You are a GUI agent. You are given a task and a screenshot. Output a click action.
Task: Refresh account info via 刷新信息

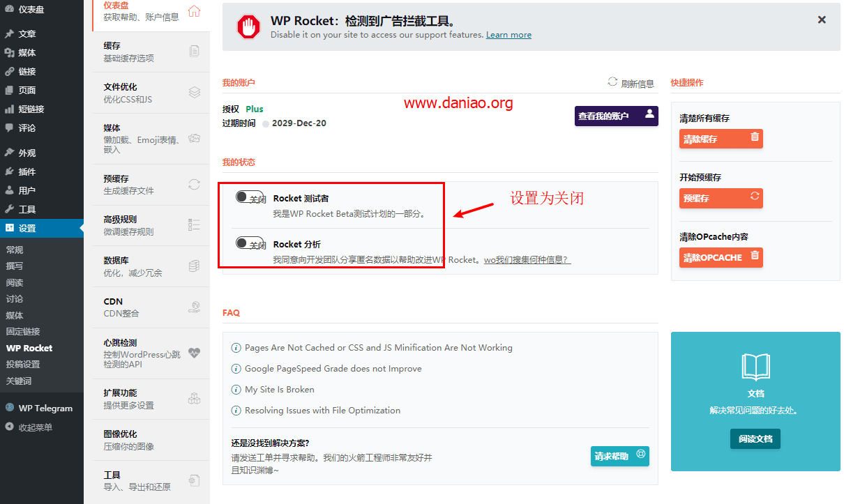631,83
